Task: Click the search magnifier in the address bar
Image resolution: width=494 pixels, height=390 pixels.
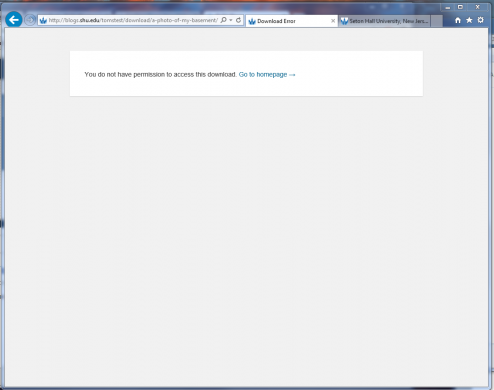Action: coord(224,20)
